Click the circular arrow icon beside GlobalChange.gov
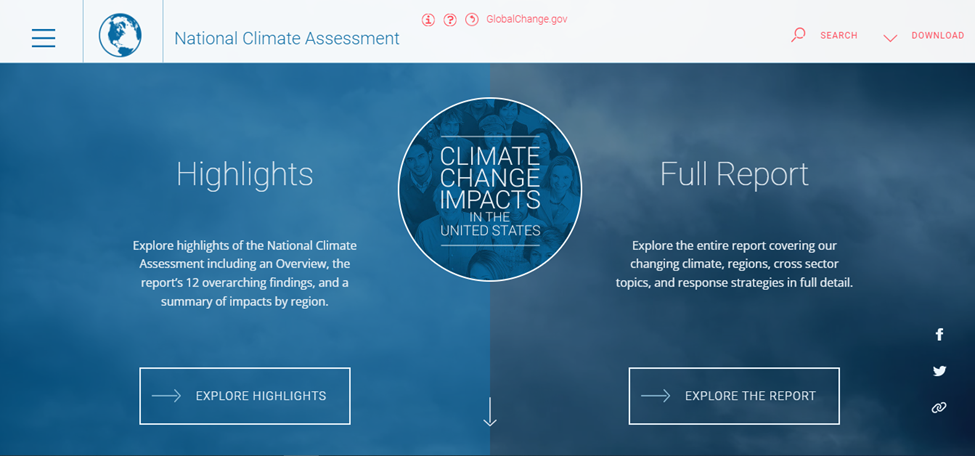Screen dimensions: 975x456 point(472,20)
